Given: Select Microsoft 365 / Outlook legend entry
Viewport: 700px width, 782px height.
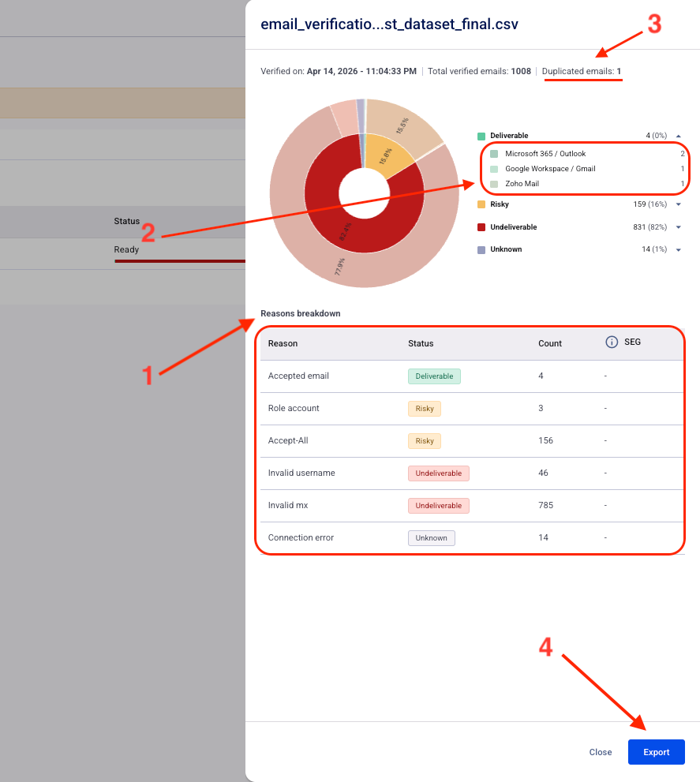Looking at the screenshot, I should pos(545,154).
